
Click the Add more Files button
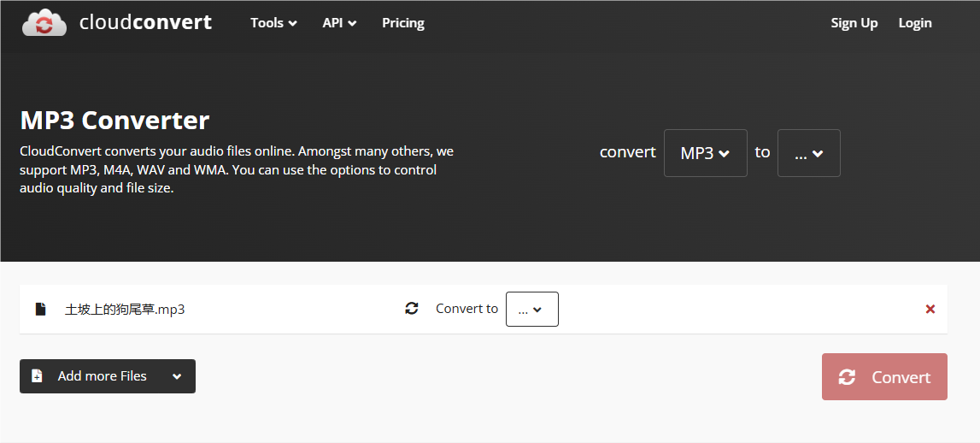pos(108,376)
